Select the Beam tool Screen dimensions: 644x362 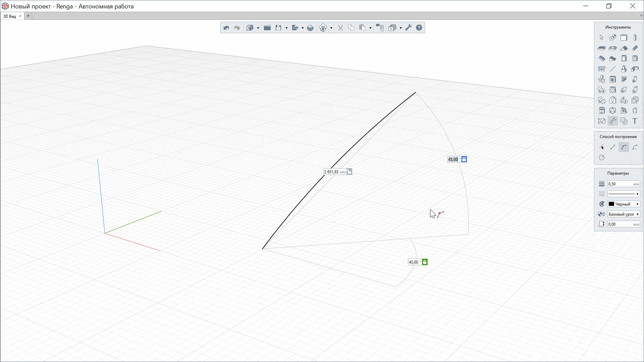pos(635,48)
